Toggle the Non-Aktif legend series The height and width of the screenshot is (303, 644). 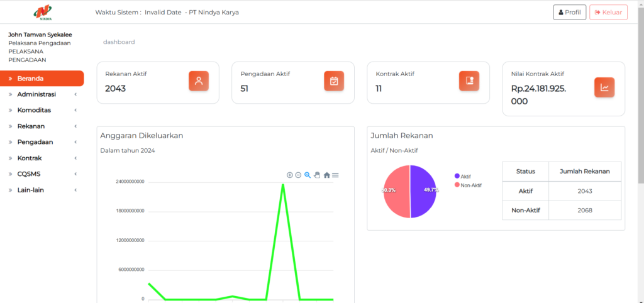470,185
